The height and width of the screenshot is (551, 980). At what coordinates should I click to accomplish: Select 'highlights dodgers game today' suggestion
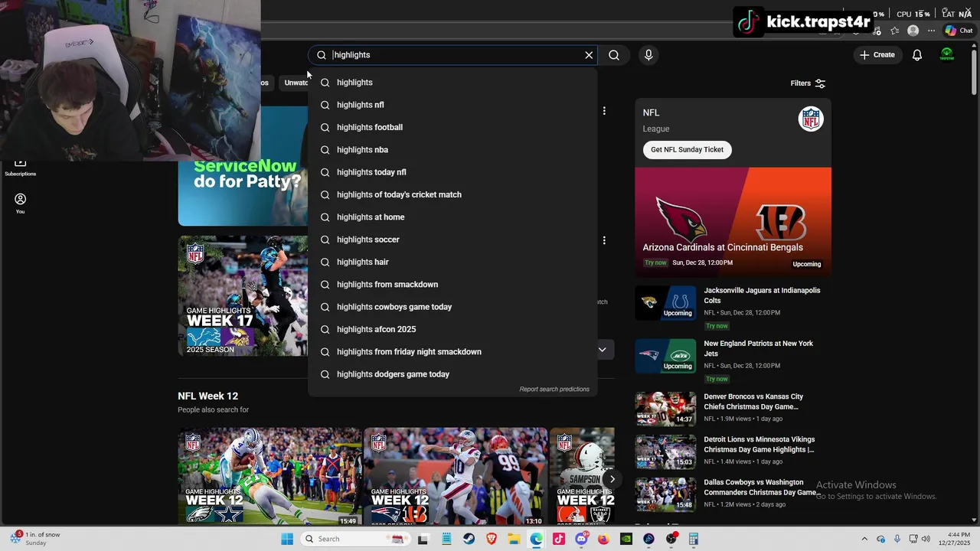click(x=452, y=374)
